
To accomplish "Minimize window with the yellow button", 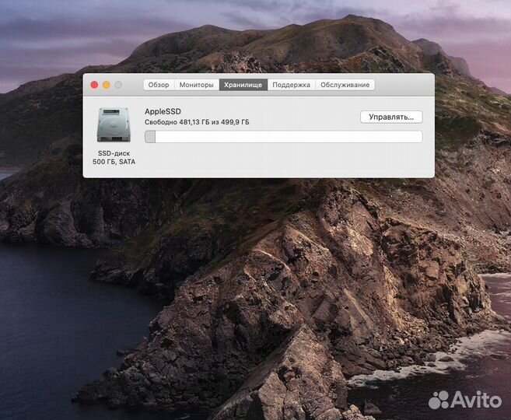I will coord(107,85).
